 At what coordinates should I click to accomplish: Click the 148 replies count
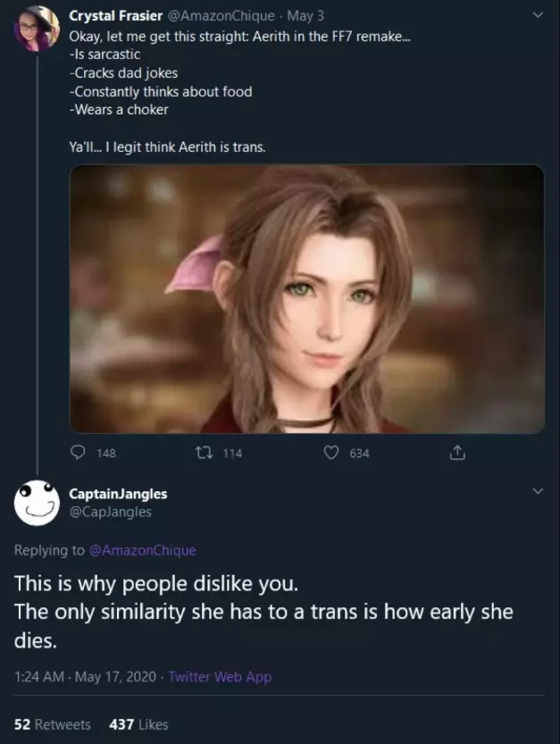[x=106, y=453]
